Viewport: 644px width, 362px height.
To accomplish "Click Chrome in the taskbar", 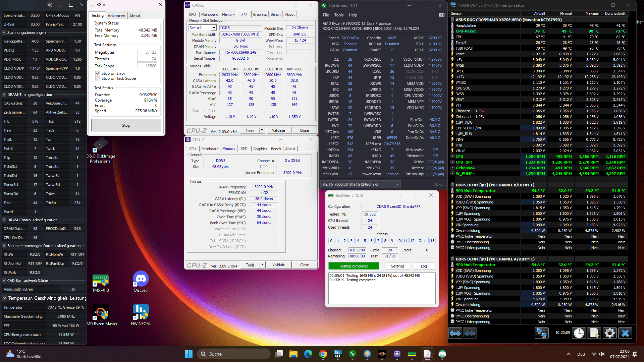I will [x=323, y=354].
